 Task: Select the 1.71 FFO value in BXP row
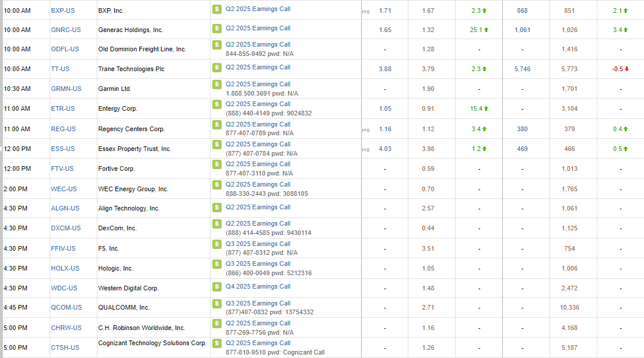tap(385, 10)
